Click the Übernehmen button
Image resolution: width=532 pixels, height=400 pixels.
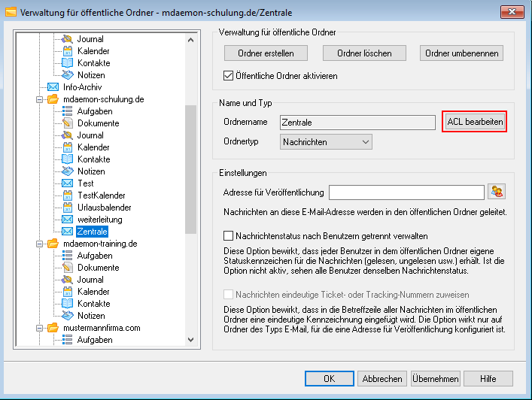point(435,379)
